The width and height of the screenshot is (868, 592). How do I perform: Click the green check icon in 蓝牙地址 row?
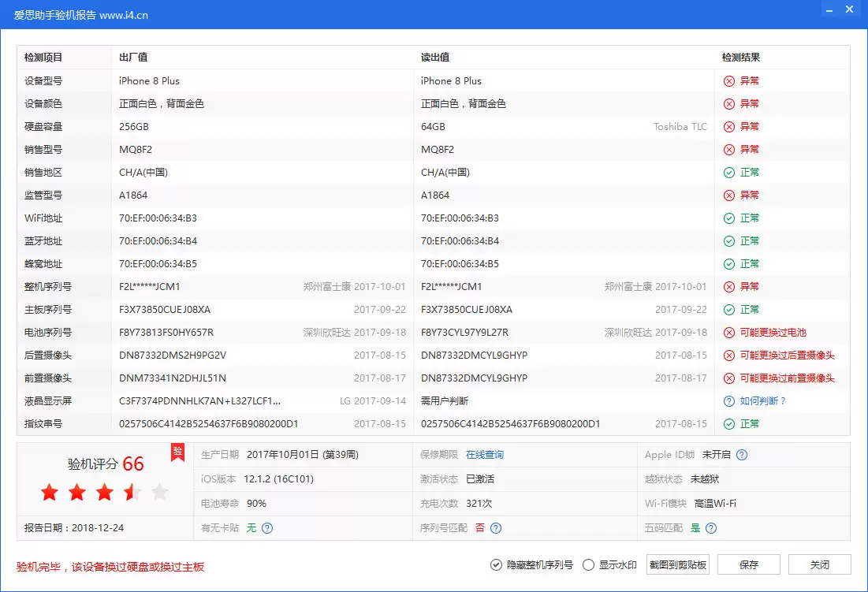point(729,241)
